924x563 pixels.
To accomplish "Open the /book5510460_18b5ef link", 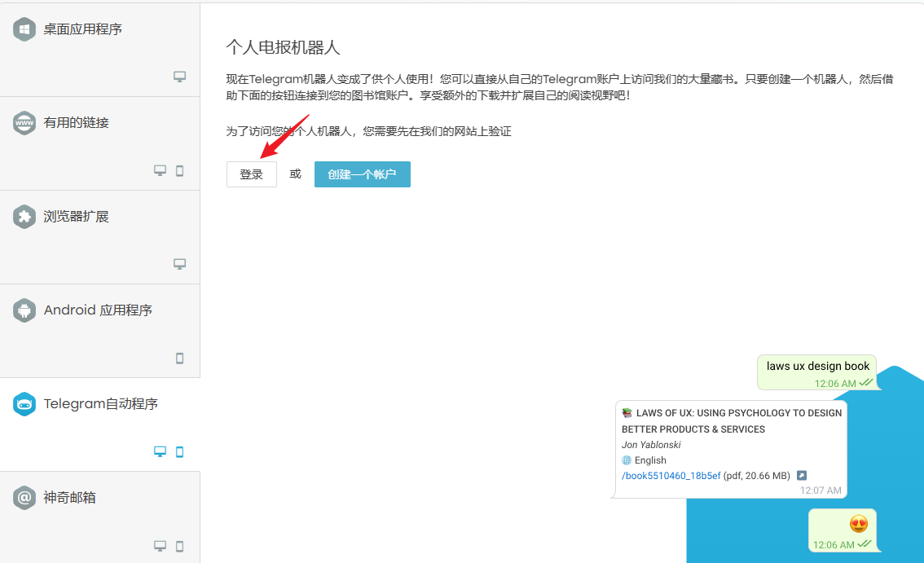I will tap(671, 476).
